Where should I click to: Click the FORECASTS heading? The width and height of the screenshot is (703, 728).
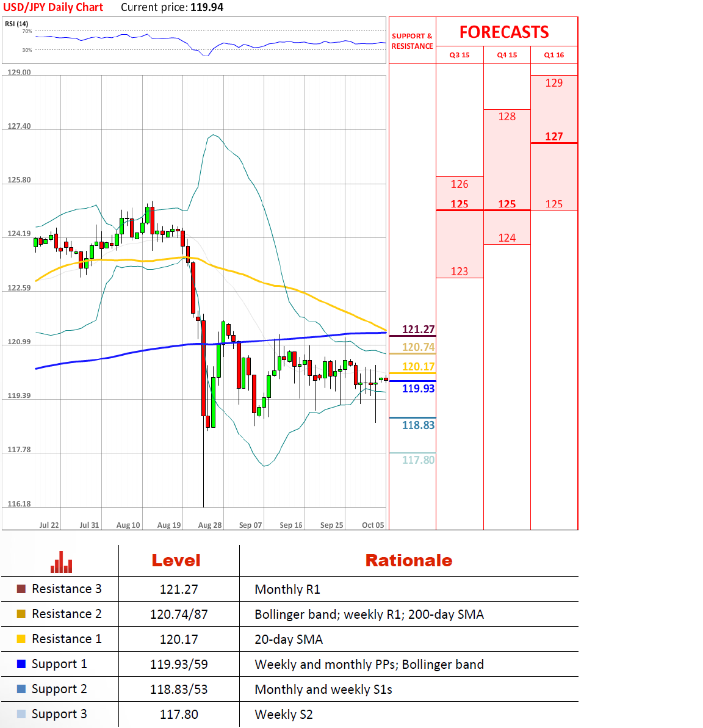[x=504, y=32]
